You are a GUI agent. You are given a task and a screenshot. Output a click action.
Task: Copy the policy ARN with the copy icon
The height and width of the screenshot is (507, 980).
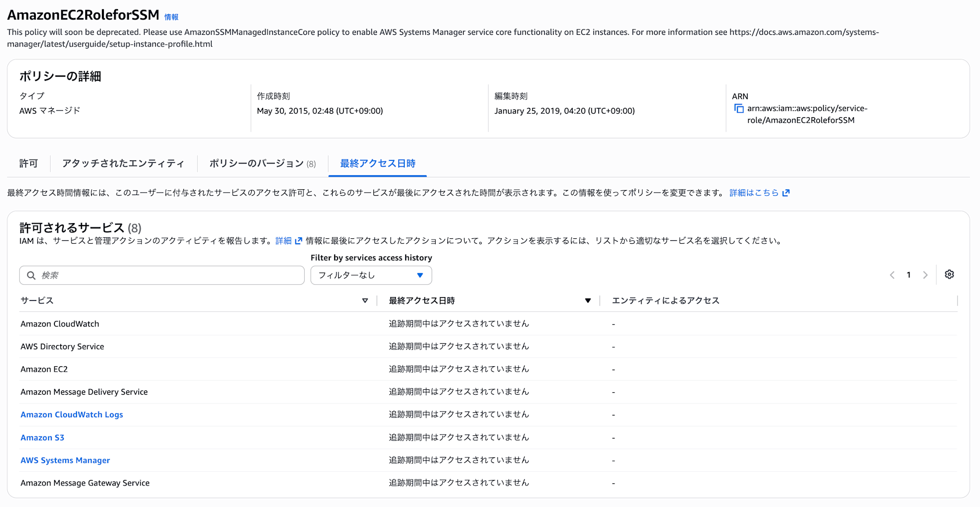coord(738,108)
